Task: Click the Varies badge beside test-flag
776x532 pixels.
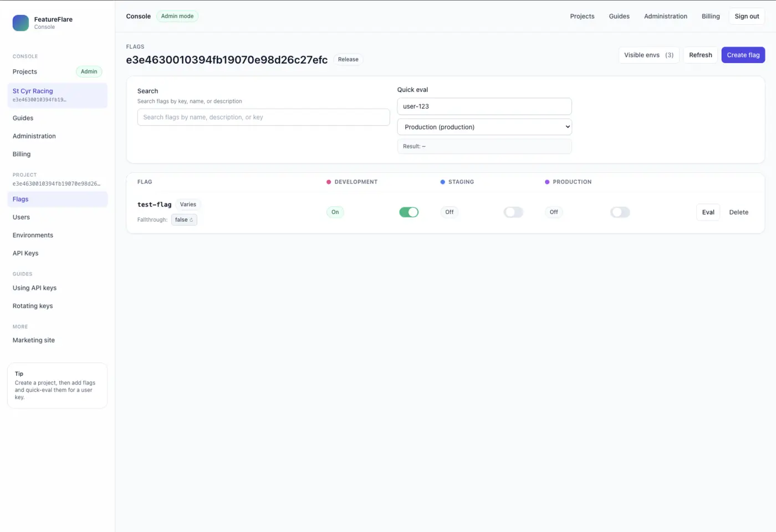Action: coord(188,204)
